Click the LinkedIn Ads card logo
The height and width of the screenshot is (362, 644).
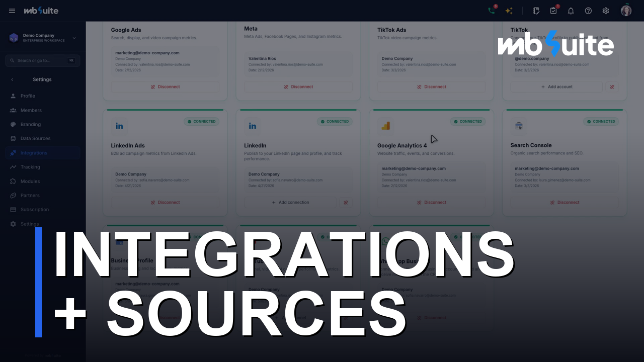(x=119, y=126)
